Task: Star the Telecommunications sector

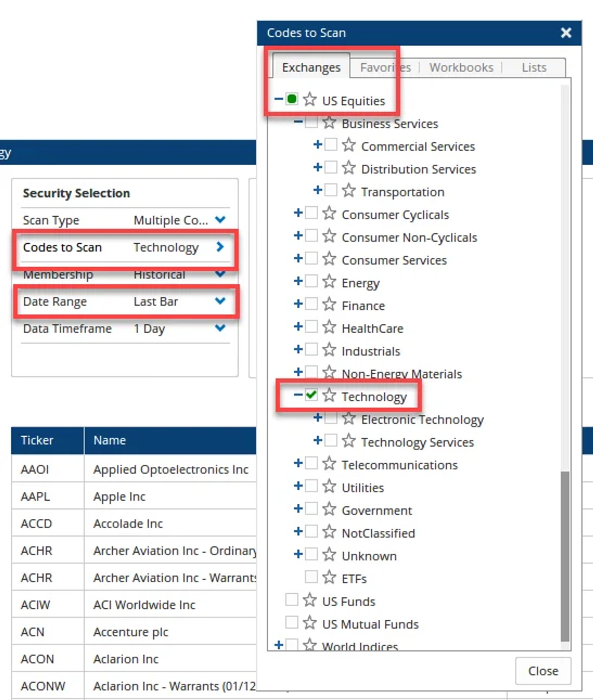Action: (x=329, y=463)
